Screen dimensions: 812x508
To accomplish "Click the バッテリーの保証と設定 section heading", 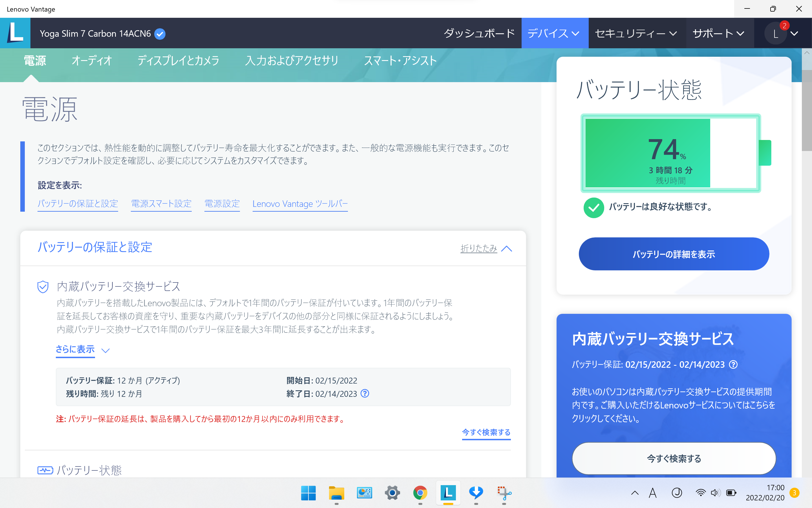I will [95, 248].
